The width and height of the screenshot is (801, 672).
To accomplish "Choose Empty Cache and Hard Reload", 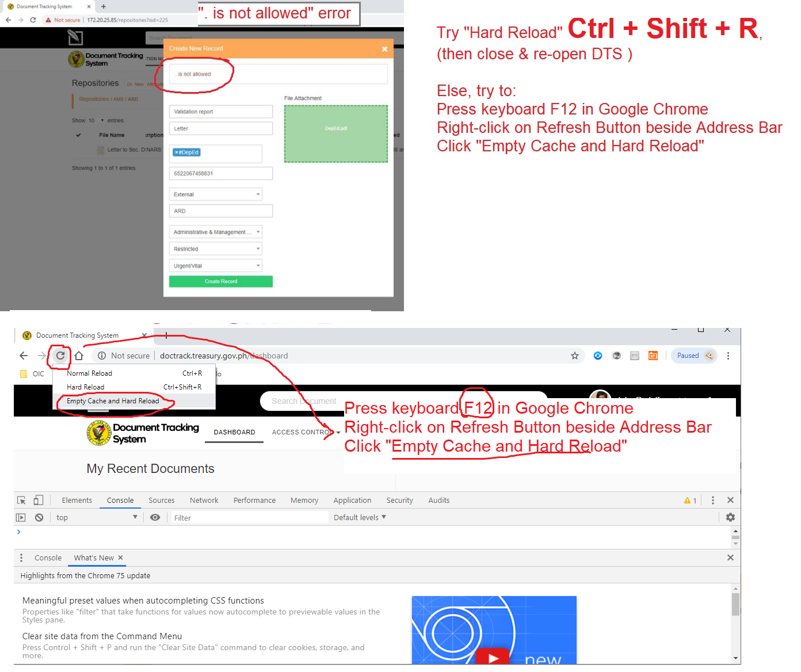I will click(x=134, y=401).
